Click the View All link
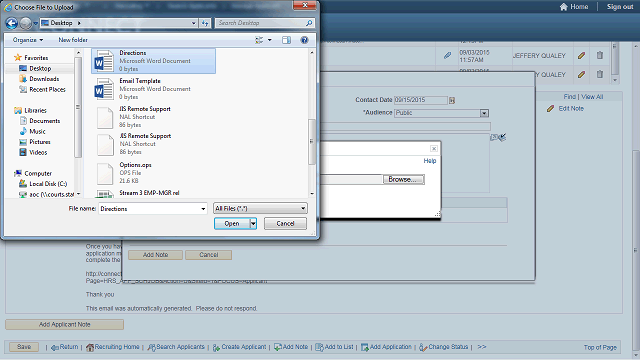Image resolution: width=640 pixels, height=360 pixels. [592, 97]
